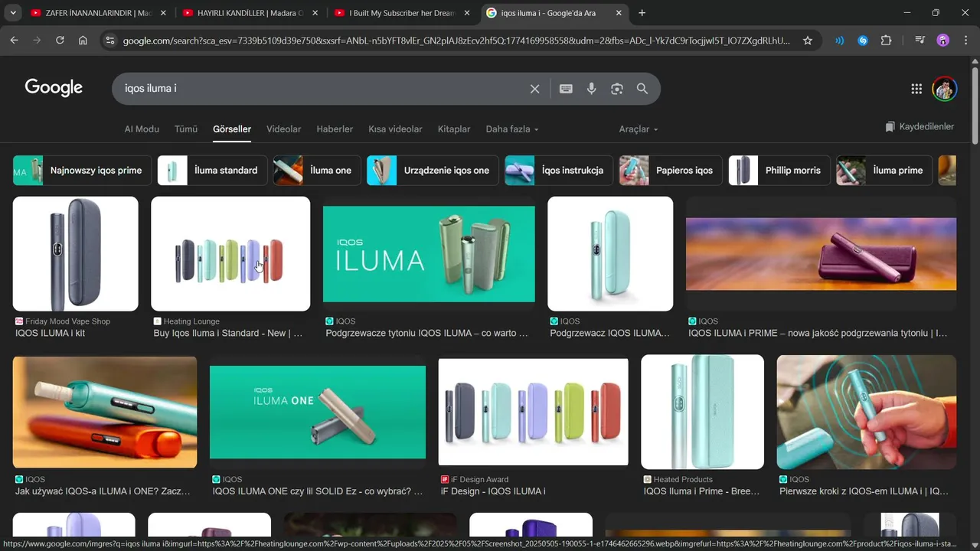Filter by Najnowszy iqos prime chip
The width and height of the screenshot is (980, 551).
click(83, 171)
